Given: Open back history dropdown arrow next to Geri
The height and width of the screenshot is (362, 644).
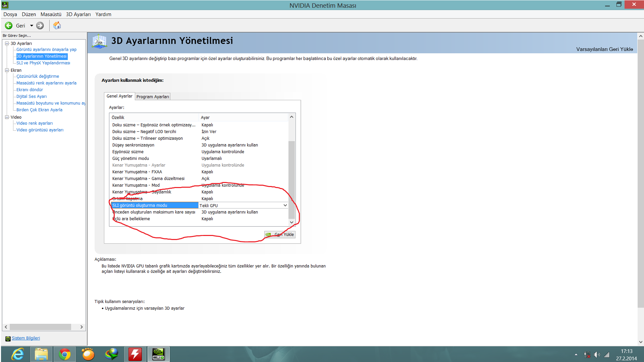Looking at the screenshot, I should point(32,25).
